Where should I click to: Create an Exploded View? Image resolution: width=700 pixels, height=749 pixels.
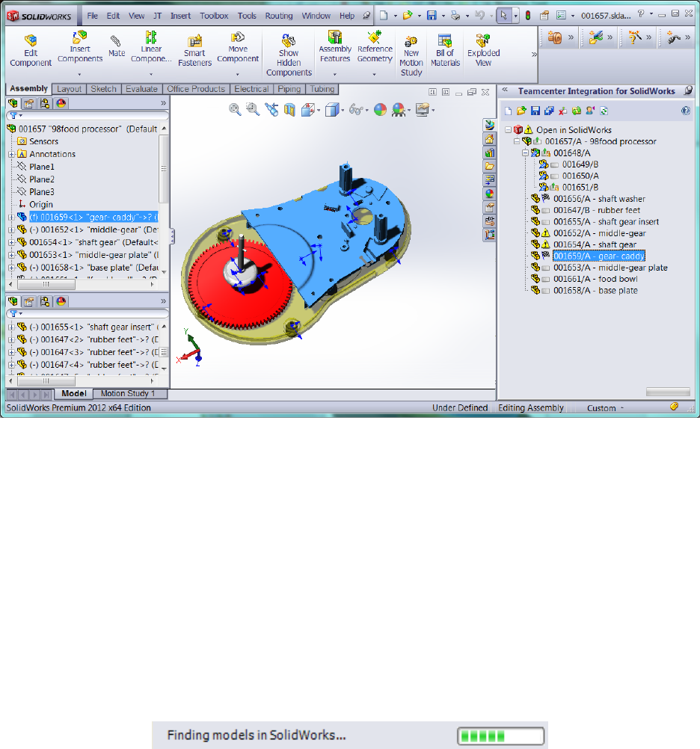click(483, 51)
